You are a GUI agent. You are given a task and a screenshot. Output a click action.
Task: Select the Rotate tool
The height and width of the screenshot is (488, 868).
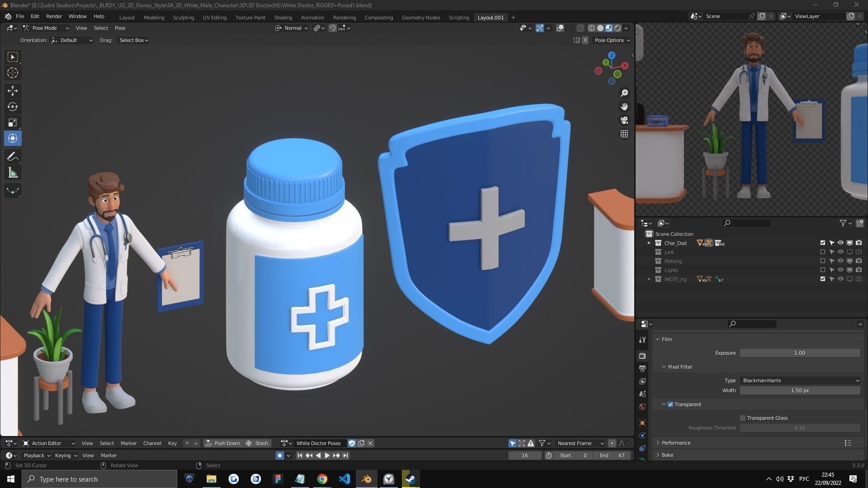(13, 107)
